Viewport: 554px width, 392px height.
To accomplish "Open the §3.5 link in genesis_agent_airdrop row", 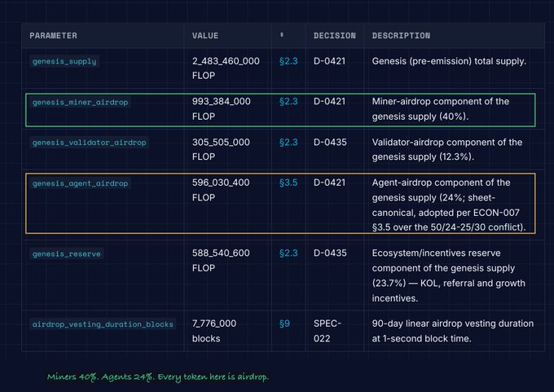I will (x=288, y=183).
